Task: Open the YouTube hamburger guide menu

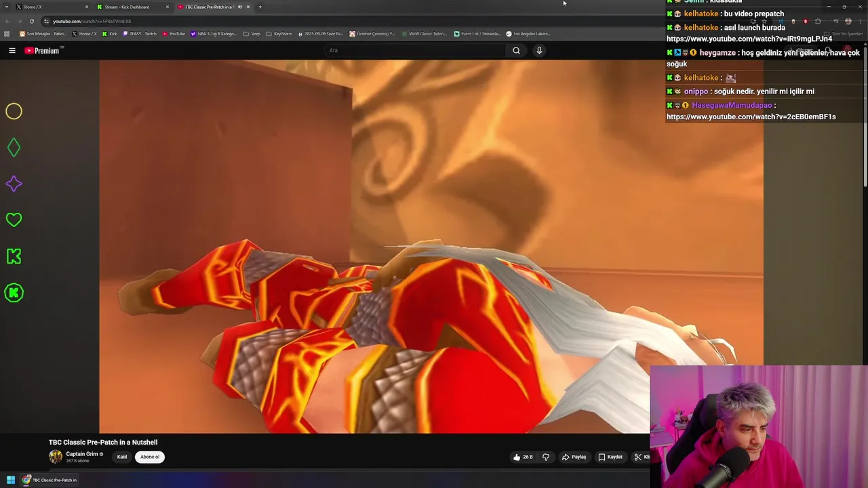Action: pos(12,50)
